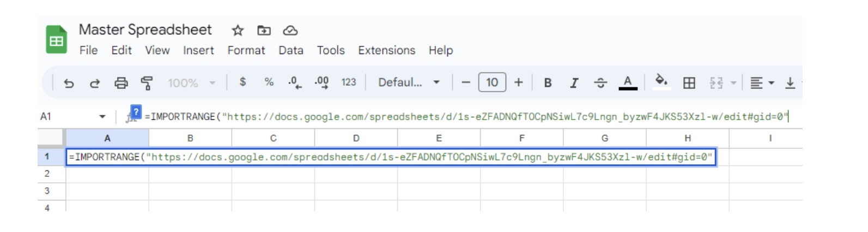Open the Data menu
Viewport: 868px width, 232px height.
(x=291, y=50)
